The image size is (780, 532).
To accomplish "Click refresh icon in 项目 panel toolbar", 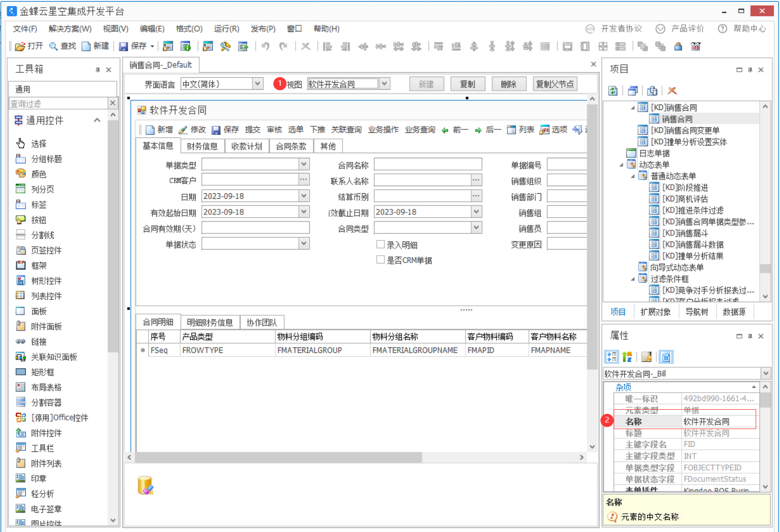I will coord(613,91).
